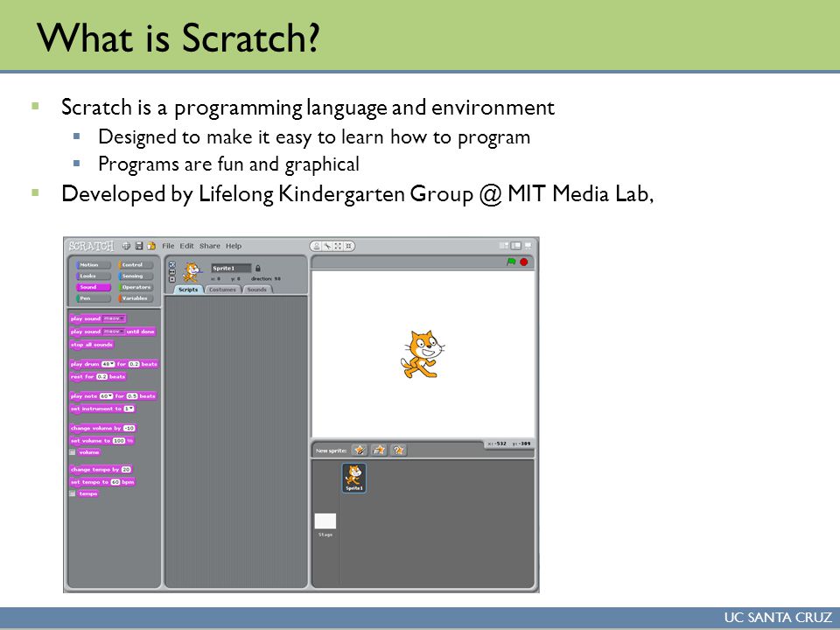Click the beats field in play drum block
840x630 pixels.
click(x=134, y=364)
